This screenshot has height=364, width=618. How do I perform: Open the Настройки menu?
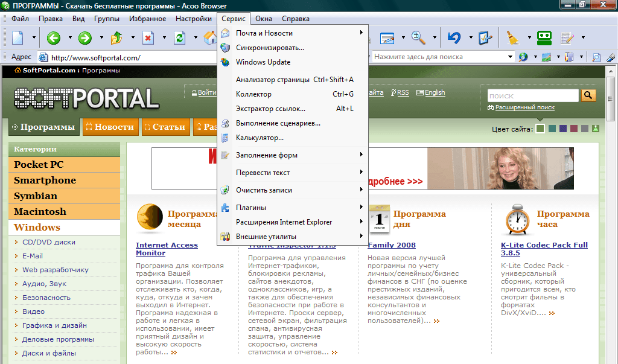click(x=194, y=19)
